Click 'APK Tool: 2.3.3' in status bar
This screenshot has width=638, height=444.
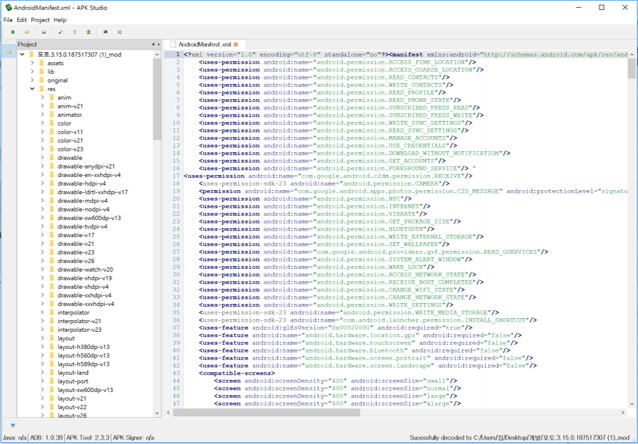(87, 437)
